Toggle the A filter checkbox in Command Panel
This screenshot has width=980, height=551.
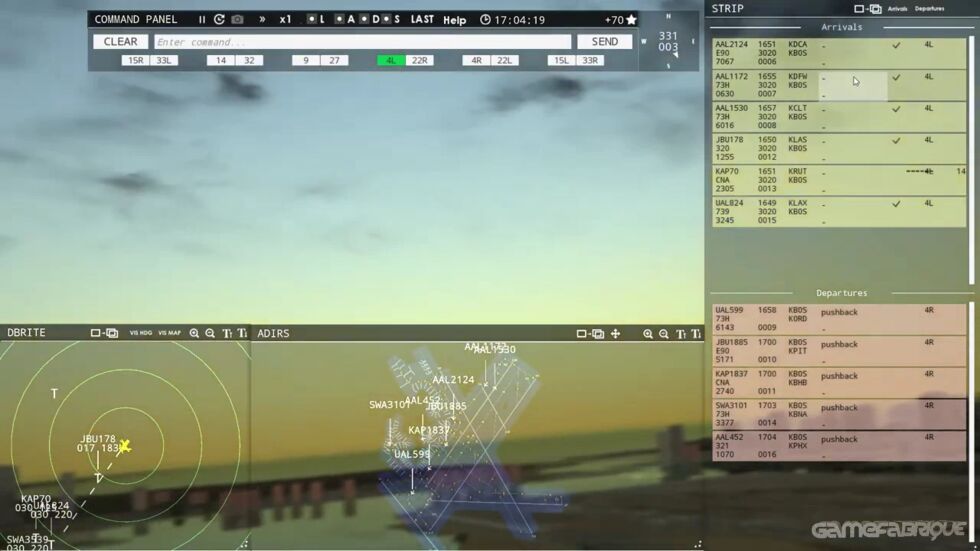(x=340, y=19)
